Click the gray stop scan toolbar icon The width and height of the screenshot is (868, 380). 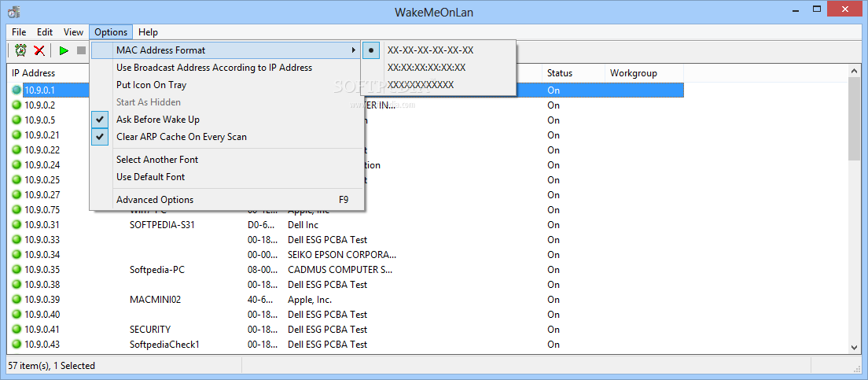click(82, 50)
